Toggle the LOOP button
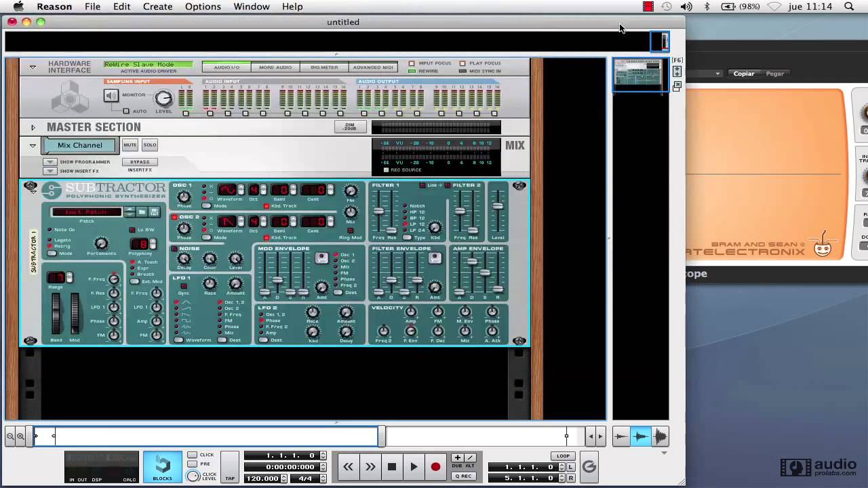Screen dimensions: 868x488 564,456
